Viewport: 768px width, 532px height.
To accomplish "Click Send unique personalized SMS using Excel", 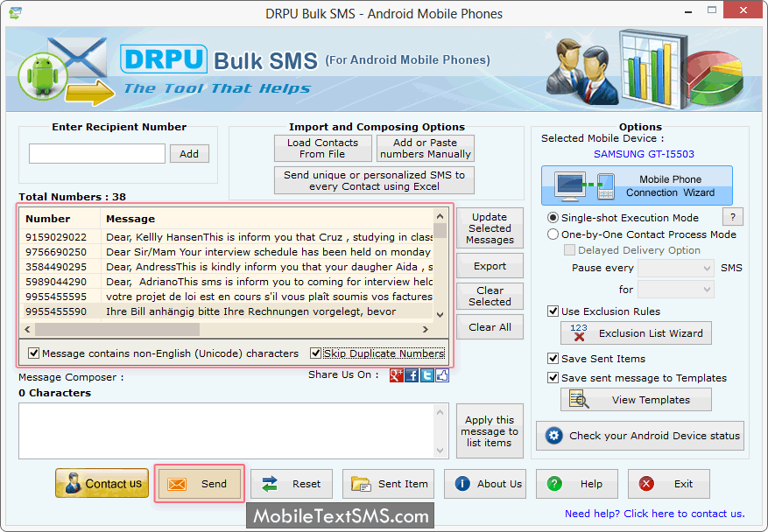I will (374, 180).
